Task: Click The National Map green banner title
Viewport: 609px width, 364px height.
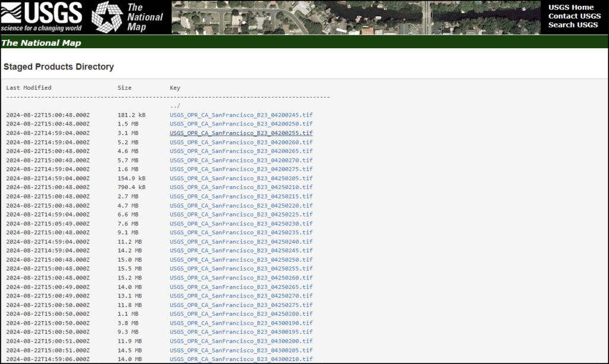Action: tap(41, 43)
